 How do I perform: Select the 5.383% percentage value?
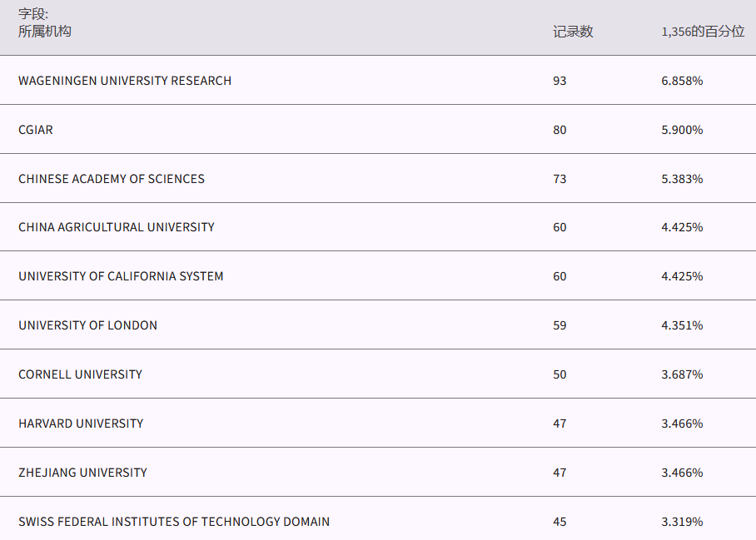coord(682,179)
